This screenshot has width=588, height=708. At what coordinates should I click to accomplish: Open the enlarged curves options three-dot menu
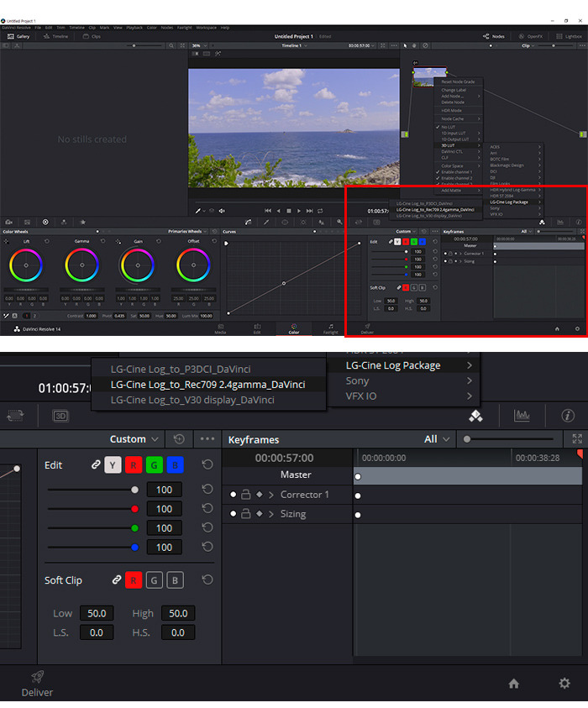tap(207, 438)
